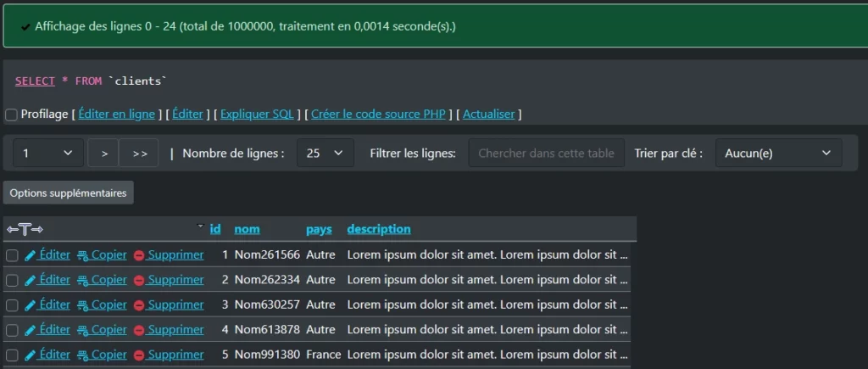868x369 pixels.
Task: Click Copier link for Nom262334
Action: coord(109,280)
